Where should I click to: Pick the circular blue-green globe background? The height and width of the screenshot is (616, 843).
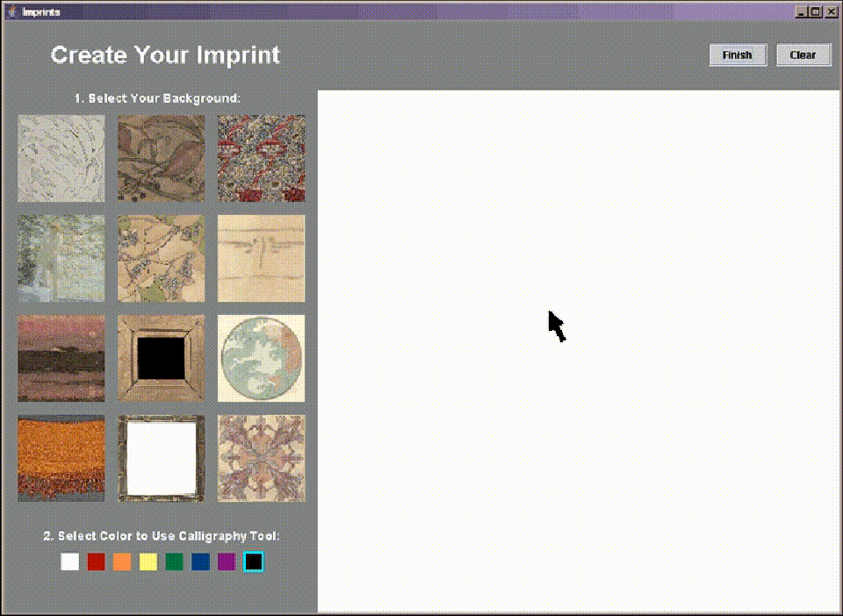[262, 358]
